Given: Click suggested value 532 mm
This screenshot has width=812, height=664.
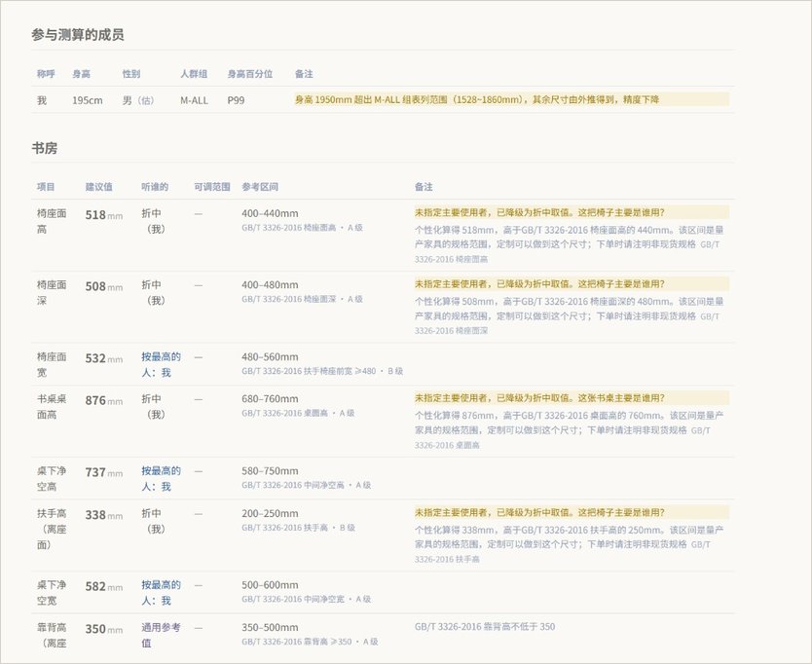Looking at the screenshot, I should 104,358.
